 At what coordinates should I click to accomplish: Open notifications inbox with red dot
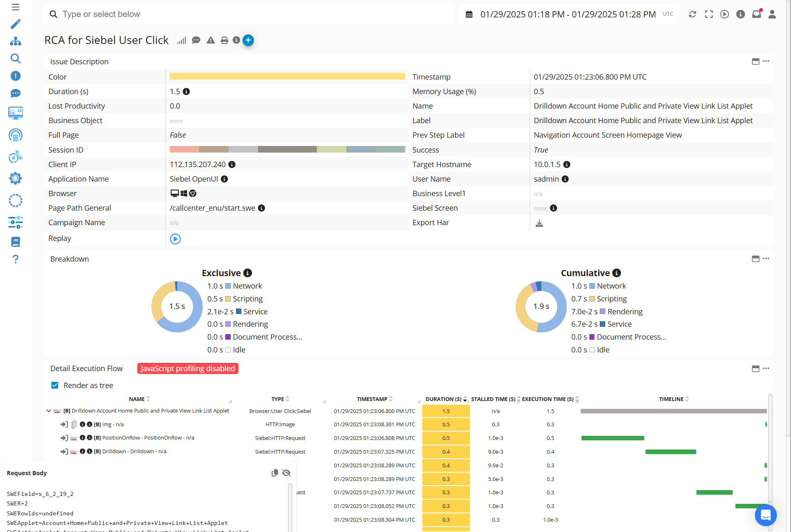click(757, 14)
